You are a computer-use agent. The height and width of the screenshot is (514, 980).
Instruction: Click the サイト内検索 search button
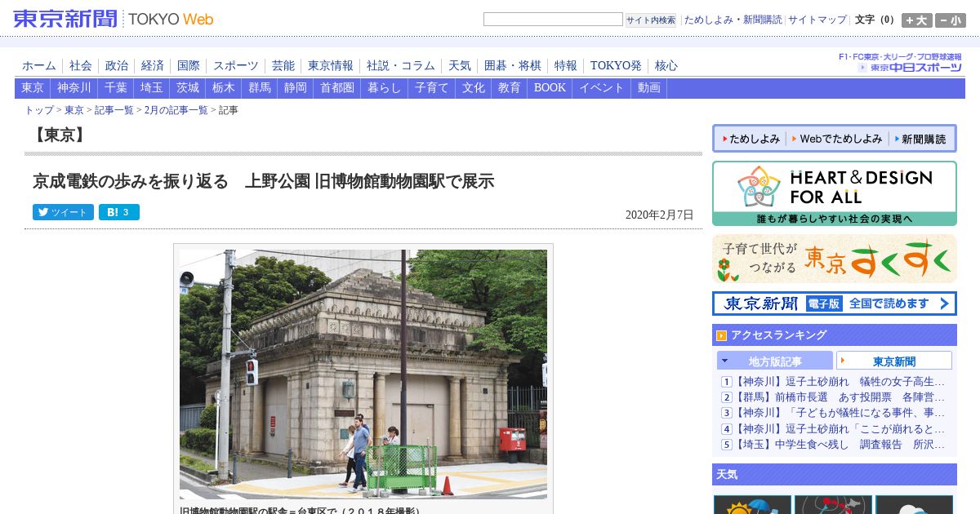coord(651,20)
